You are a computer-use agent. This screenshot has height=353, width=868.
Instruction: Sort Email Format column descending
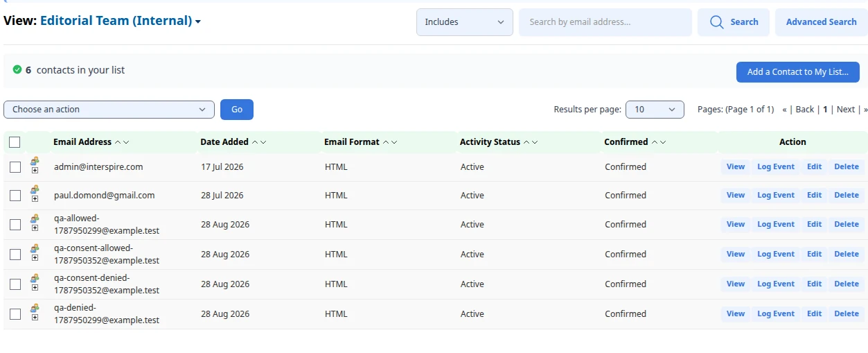pos(394,142)
